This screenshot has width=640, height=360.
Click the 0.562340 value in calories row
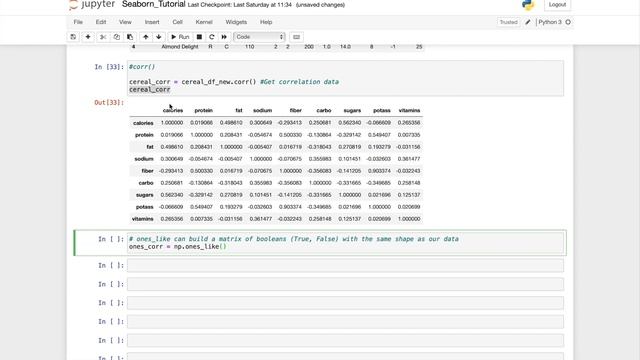click(x=350, y=123)
